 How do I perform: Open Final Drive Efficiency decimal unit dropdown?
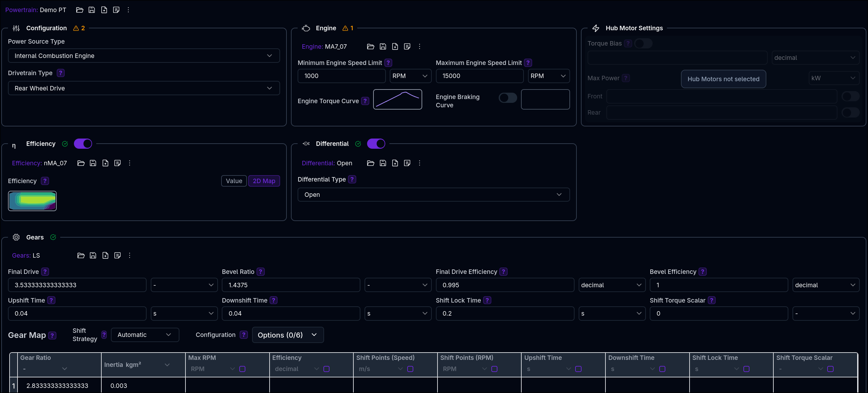pos(612,285)
